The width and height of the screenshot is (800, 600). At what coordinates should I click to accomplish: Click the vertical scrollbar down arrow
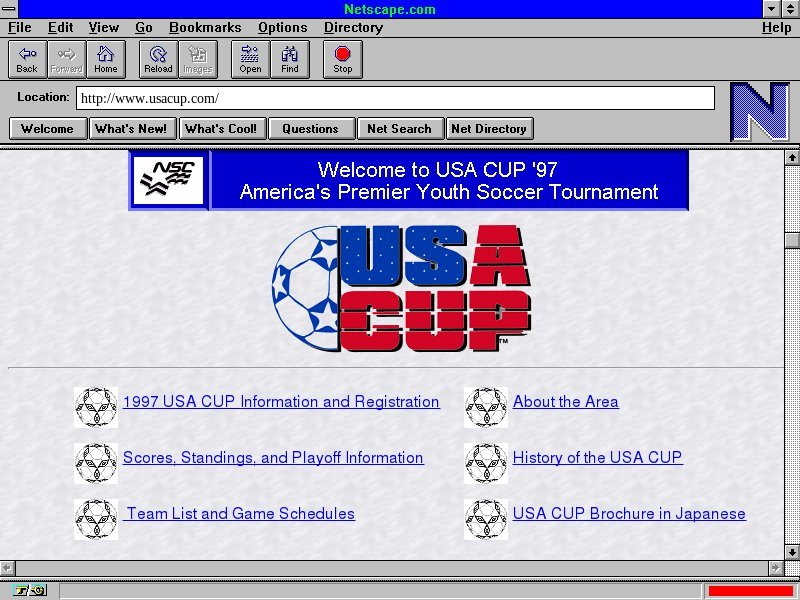pyautogui.click(x=792, y=551)
